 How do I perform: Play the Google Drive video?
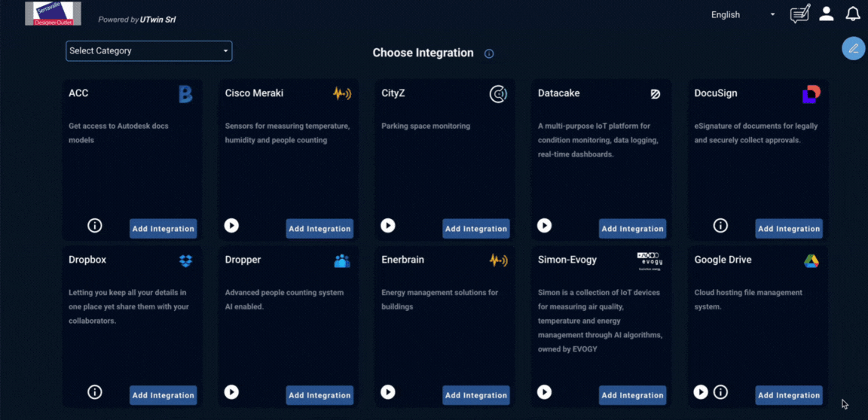pyautogui.click(x=701, y=392)
